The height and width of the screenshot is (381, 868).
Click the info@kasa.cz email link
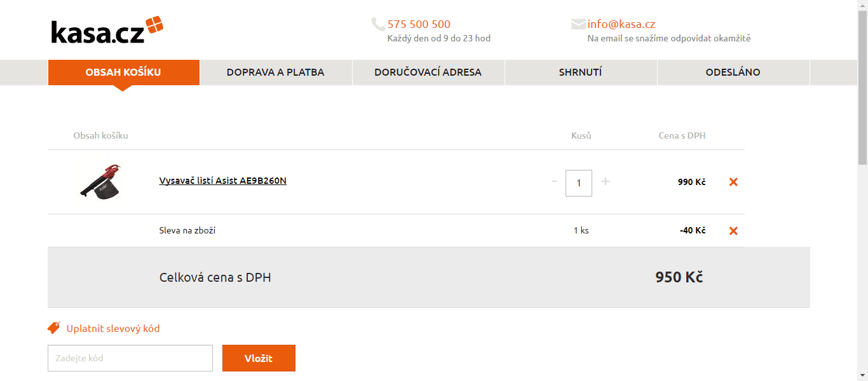[621, 24]
